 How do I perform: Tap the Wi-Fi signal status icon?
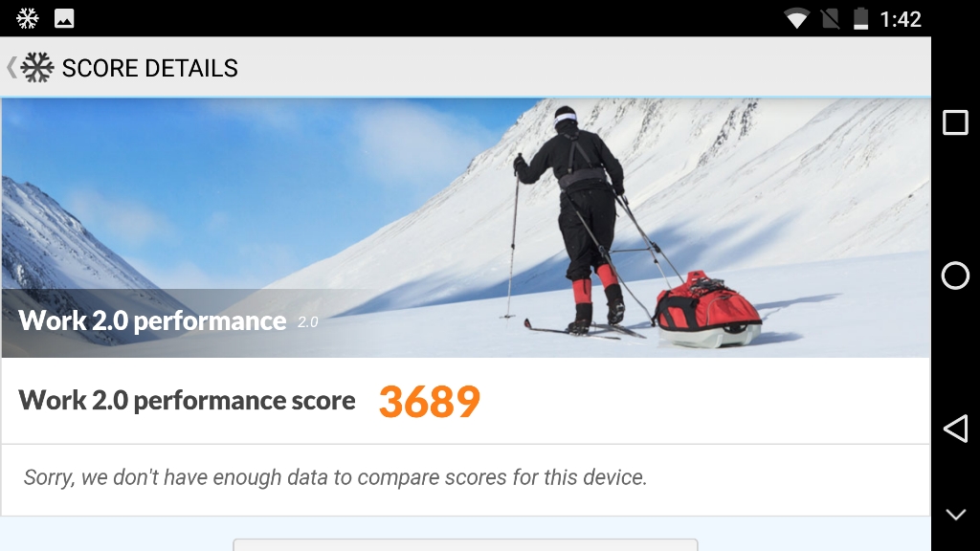click(796, 19)
